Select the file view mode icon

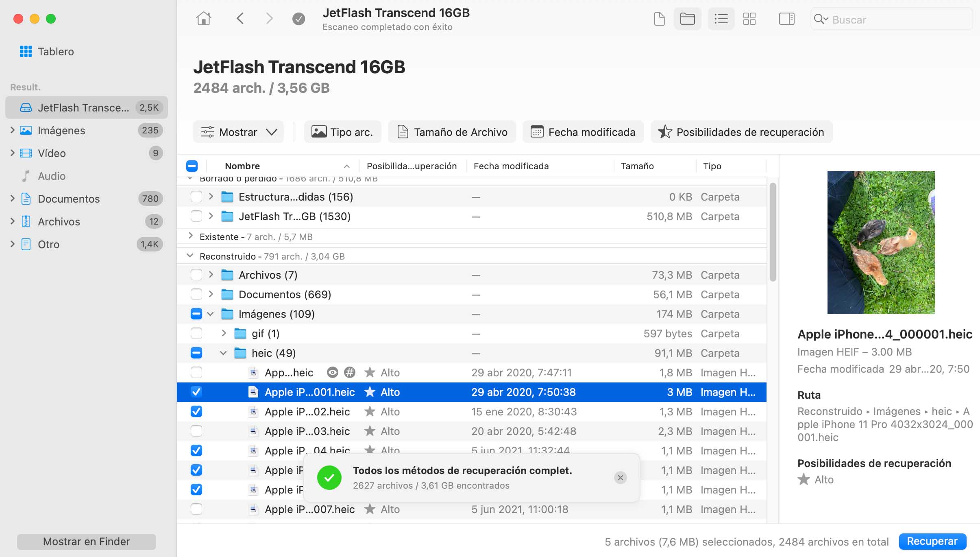659,19
